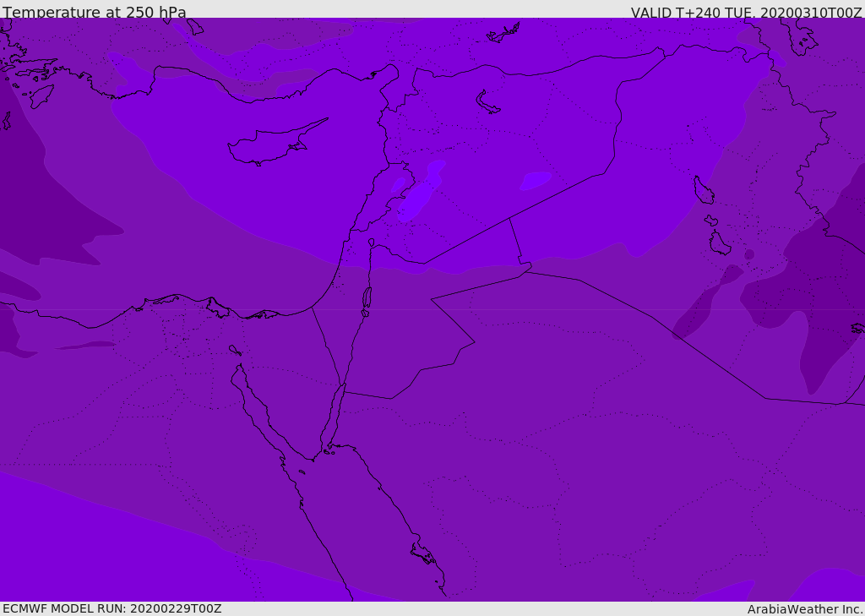Click the 'ArabiaWeather Inc' credit text
Image resolution: width=865 pixels, height=616 pixels.
click(804, 609)
